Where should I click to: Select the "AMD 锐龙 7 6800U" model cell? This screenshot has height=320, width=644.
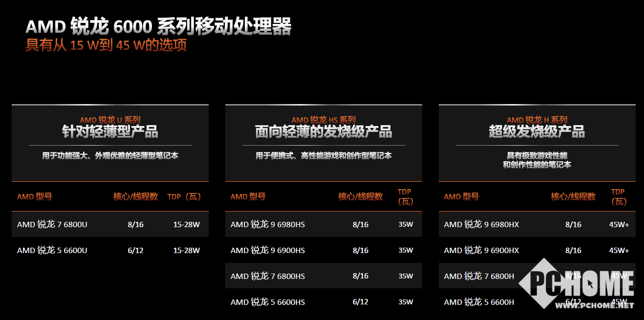[x=52, y=225]
